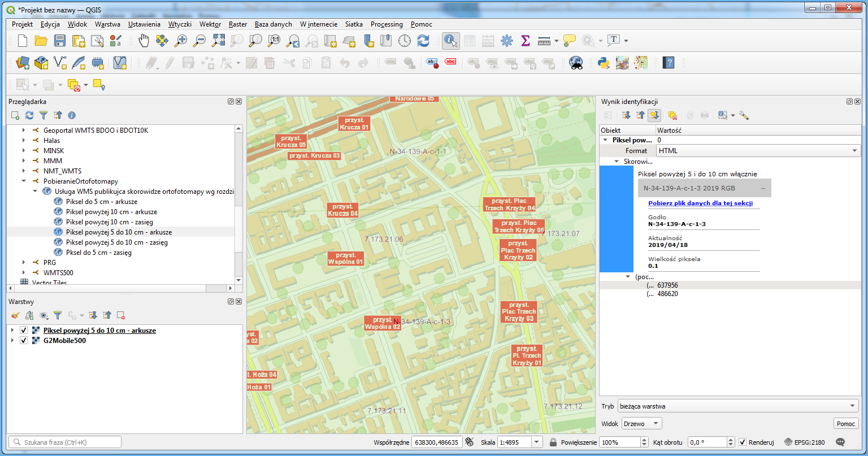Expand the Geoportal WMTS BDOO i BDOT10K node
Image resolution: width=868 pixels, height=456 pixels.
click(x=24, y=131)
